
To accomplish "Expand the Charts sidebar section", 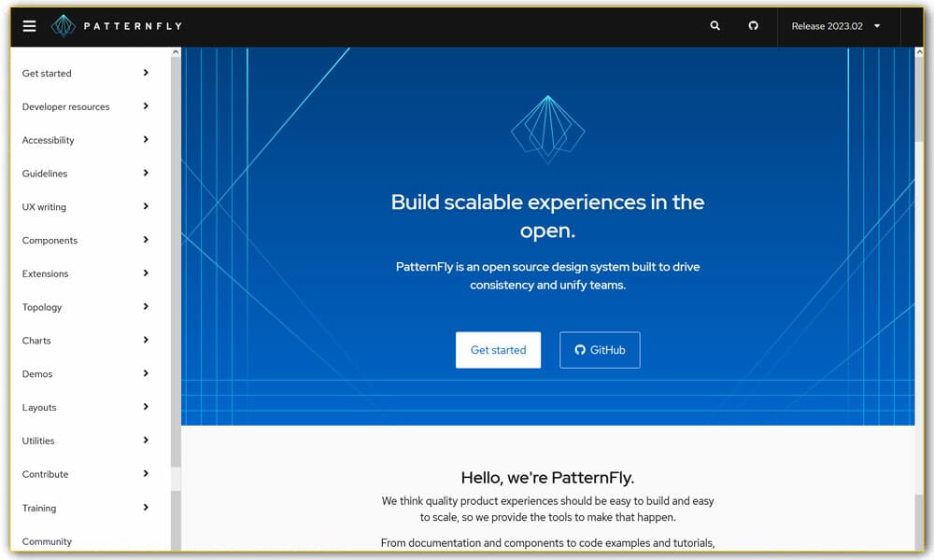I will pos(146,341).
